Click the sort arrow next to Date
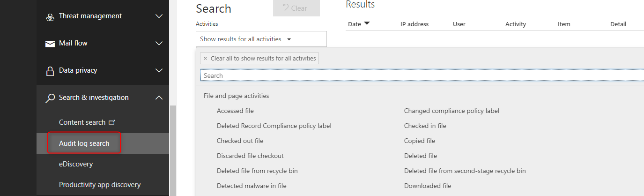This screenshot has width=644, height=196. [x=367, y=23]
